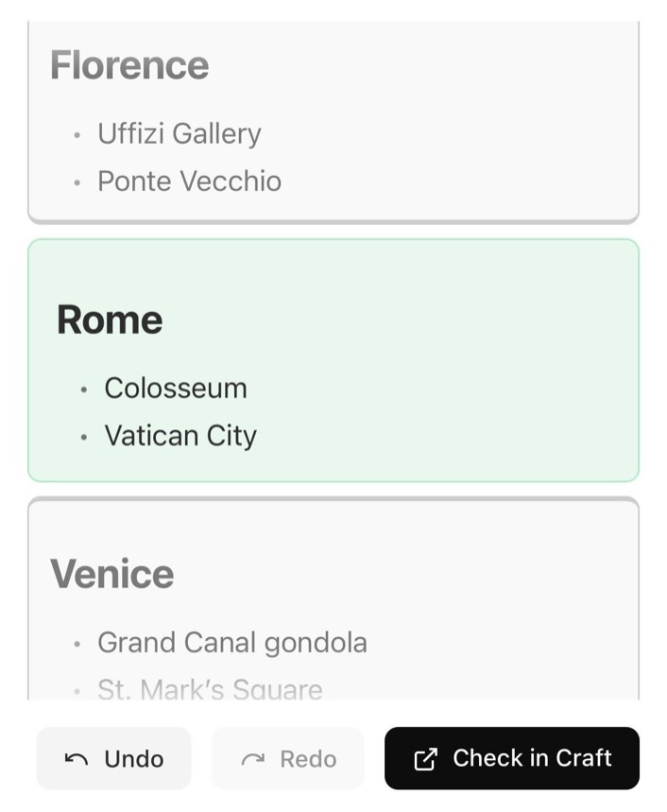The width and height of the screenshot is (667, 812).
Task: Click the Vatican City list item
Action: click(x=180, y=436)
